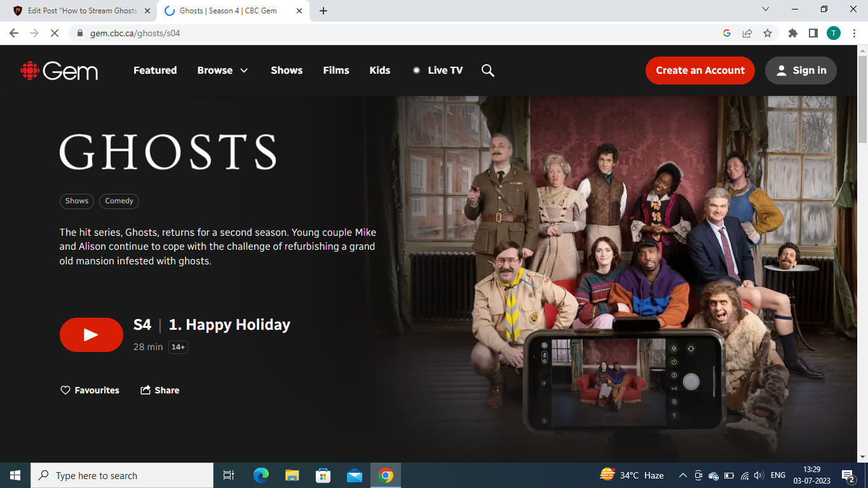Launch Microsoft Edge from taskbar
Viewport: 868px width, 488px height.
point(261,475)
